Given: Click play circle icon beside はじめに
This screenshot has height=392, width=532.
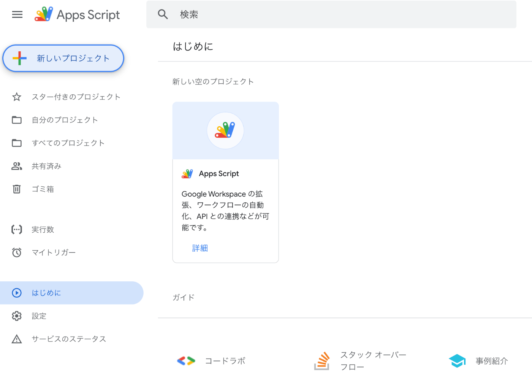Looking at the screenshot, I should click(x=17, y=293).
